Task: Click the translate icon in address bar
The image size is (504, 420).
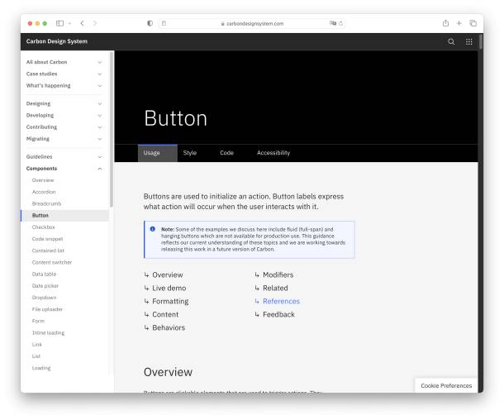Action: (x=333, y=23)
